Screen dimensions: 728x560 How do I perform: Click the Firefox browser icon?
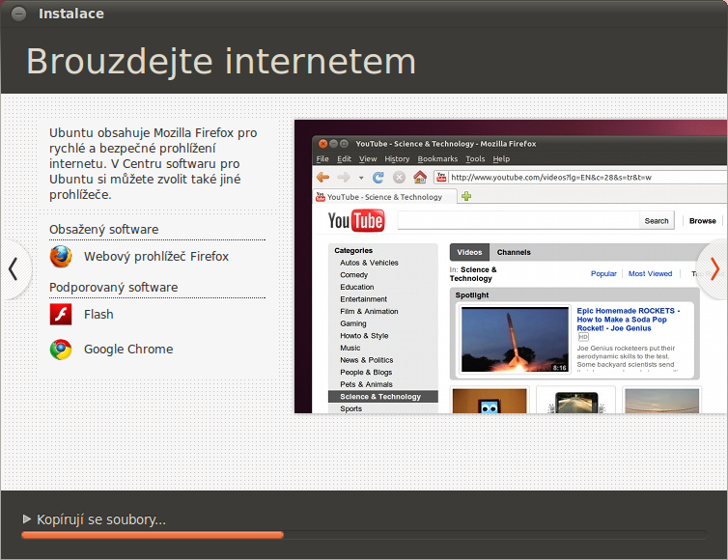61,256
